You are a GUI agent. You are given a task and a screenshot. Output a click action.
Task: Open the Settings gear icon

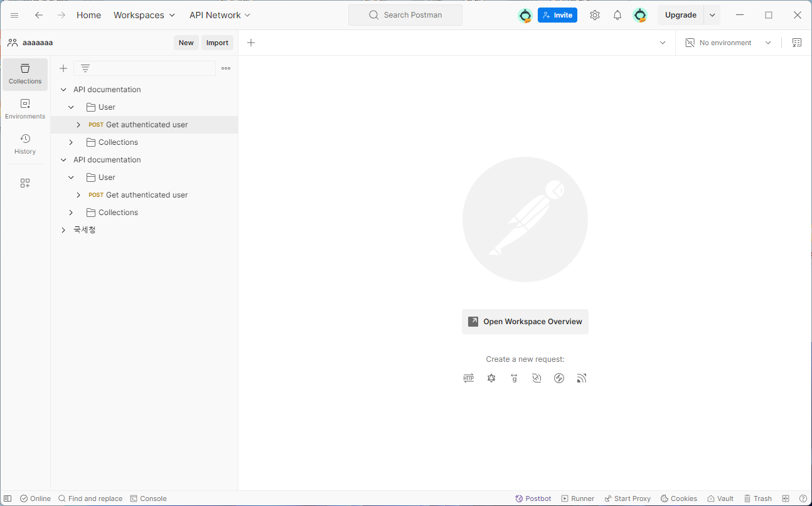coord(595,15)
